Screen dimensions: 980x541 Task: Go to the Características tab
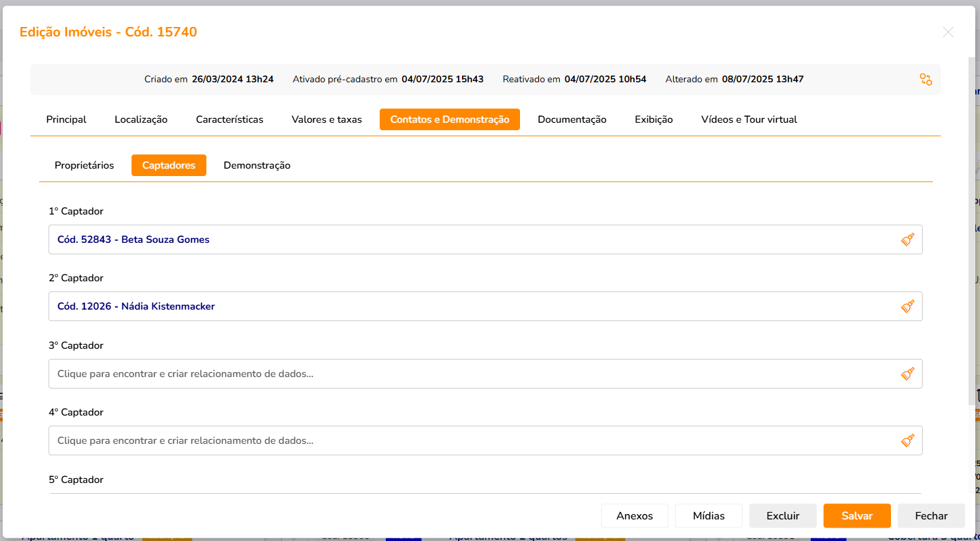[x=229, y=119]
